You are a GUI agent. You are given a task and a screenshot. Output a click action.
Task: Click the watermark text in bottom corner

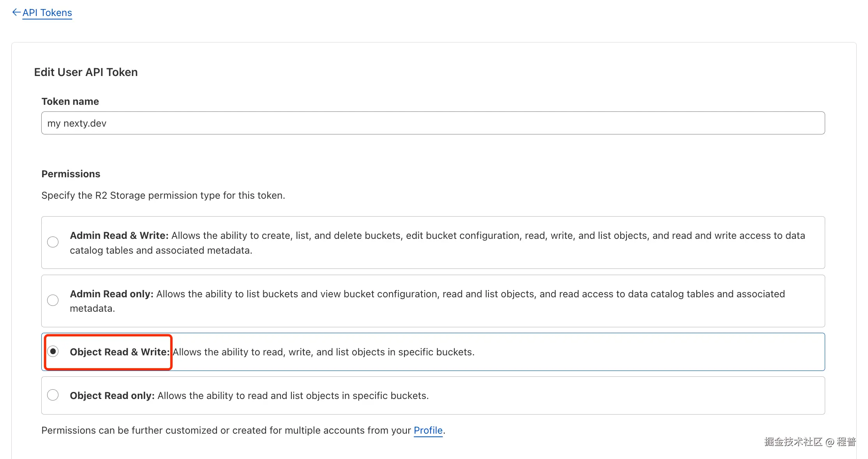coord(809,442)
